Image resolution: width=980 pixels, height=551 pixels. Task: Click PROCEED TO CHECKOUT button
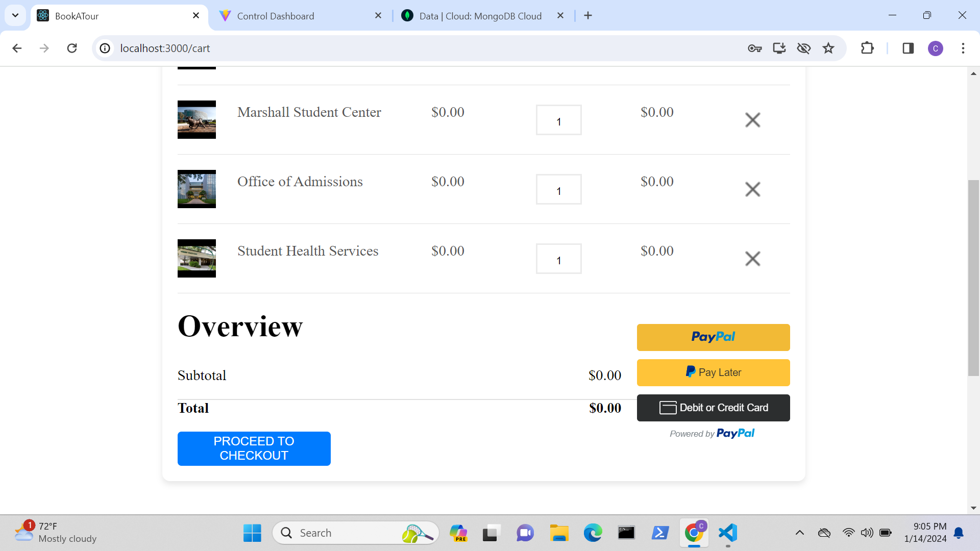click(x=254, y=448)
